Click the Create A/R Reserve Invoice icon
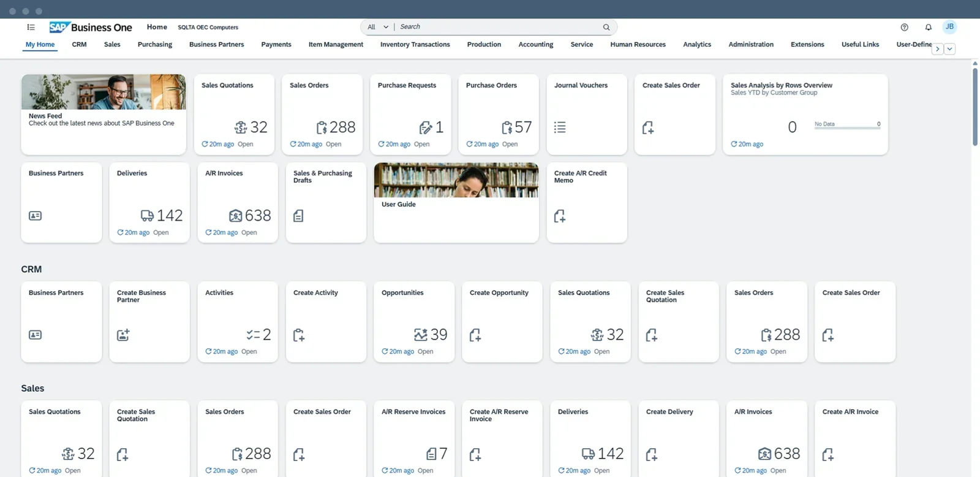Viewport: 980px width, 477px height. point(475,454)
